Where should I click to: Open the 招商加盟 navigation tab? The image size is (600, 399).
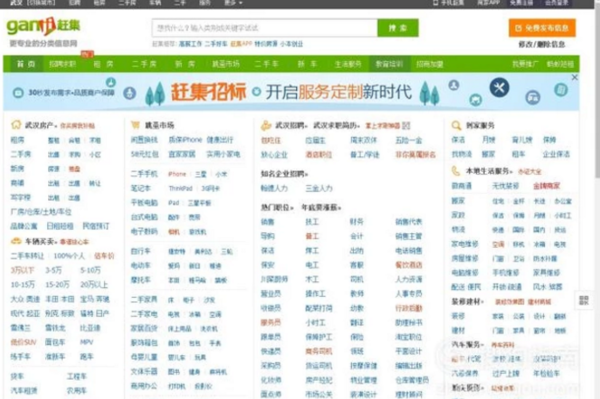[x=430, y=64]
